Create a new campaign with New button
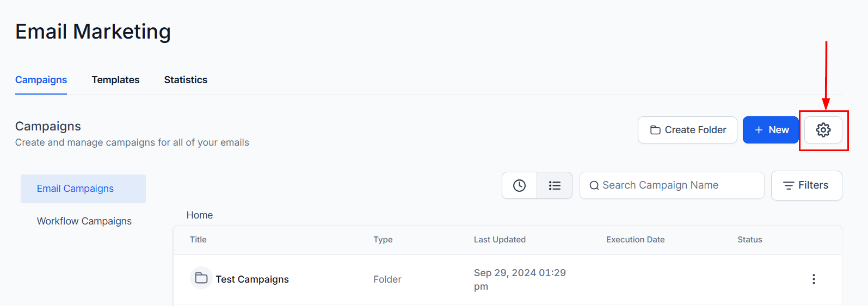This screenshot has height=306, width=868. tap(771, 130)
